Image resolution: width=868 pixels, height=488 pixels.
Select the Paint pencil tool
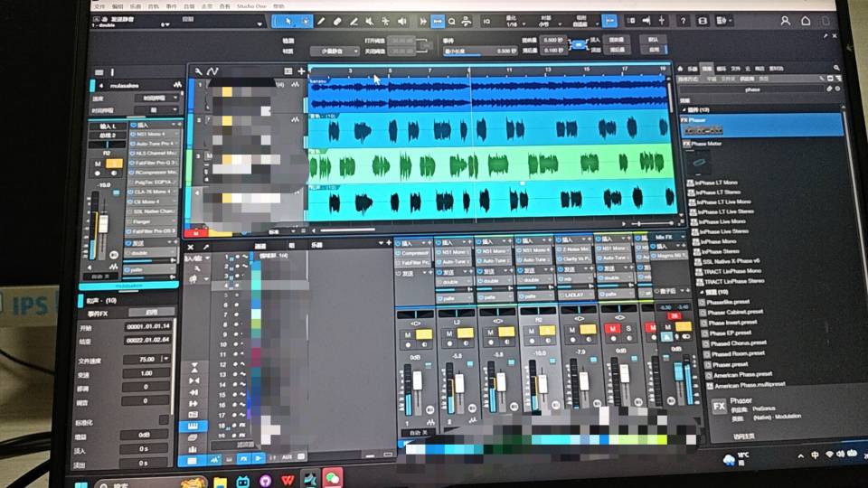321,22
